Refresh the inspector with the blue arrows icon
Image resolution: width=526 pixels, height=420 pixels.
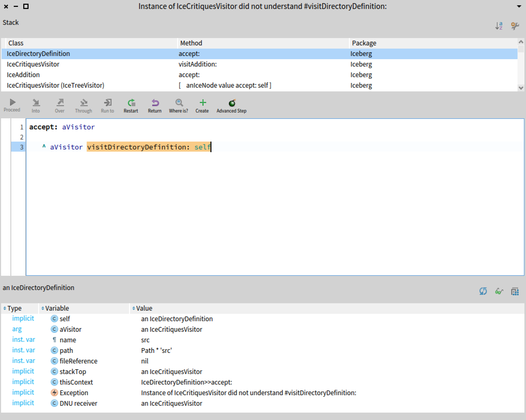pos(483,291)
